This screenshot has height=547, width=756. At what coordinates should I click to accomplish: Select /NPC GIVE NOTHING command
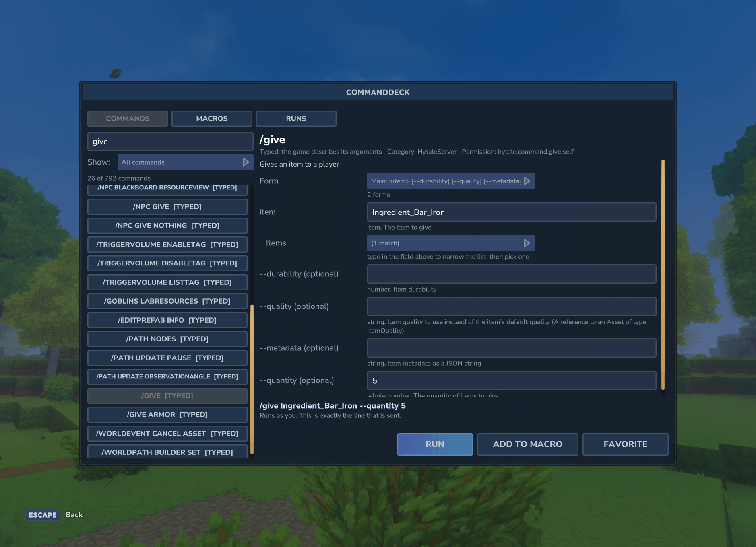pos(167,226)
